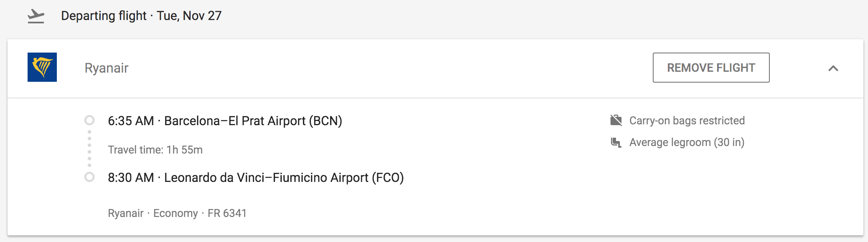Click the FR 6341 flight number

pyautogui.click(x=227, y=213)
